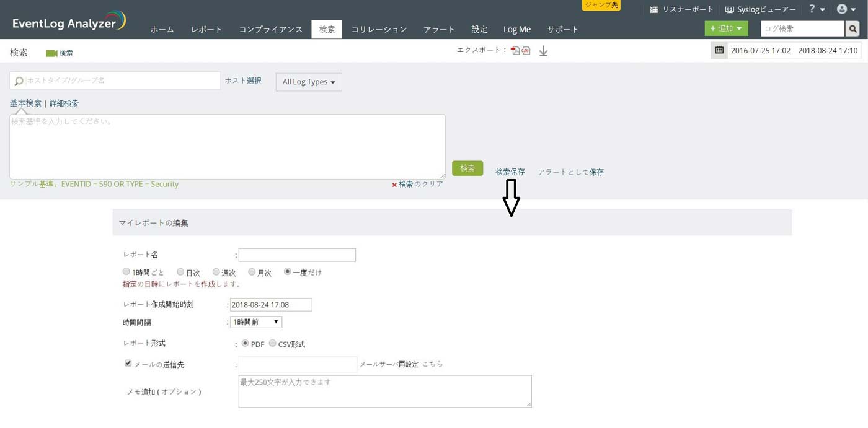Uncheck the メールの送信先 checkbox
This screenshot has width=868, height=428.
click(x=128, y=364)
